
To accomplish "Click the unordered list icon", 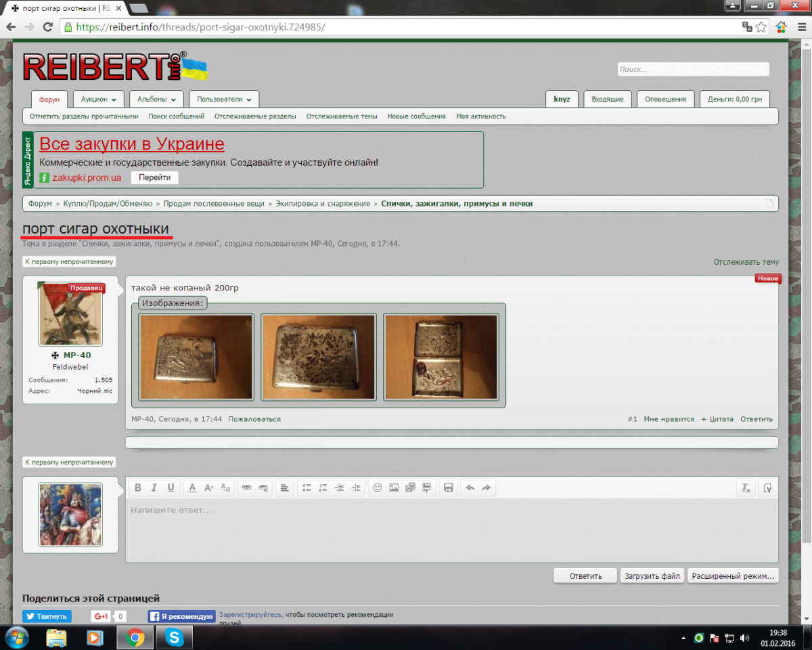I will click(307, 487).
